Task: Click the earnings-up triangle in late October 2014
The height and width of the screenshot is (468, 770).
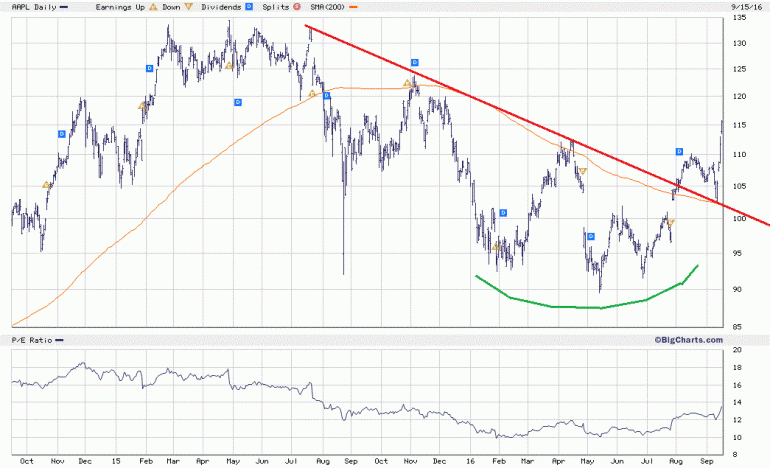Action: (x=46, y=185)
